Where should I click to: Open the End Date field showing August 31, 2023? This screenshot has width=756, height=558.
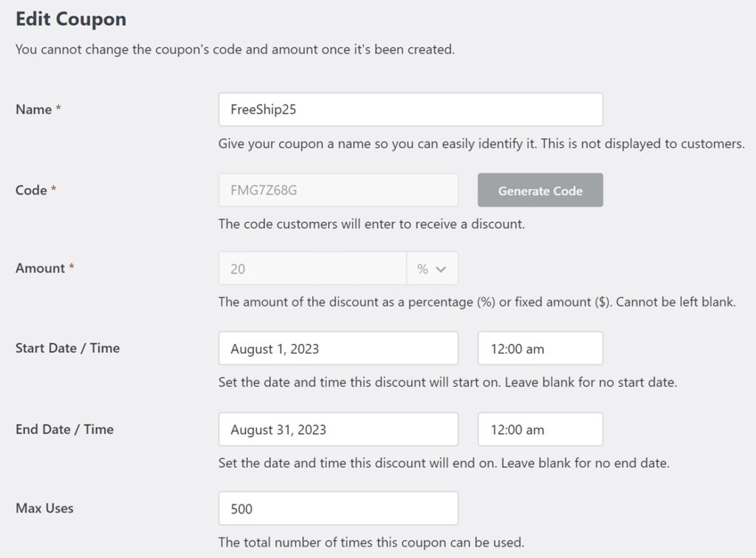(x=338, y=429)
